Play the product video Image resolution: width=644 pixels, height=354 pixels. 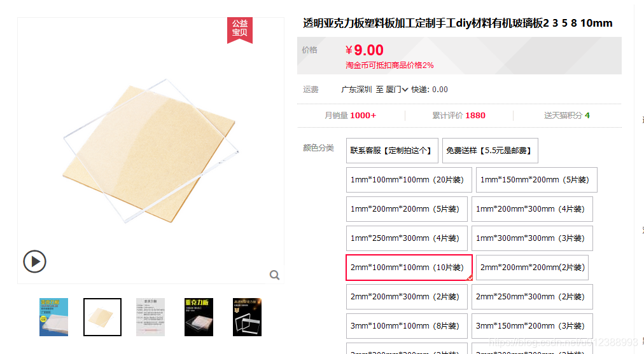tap(34, 261)
